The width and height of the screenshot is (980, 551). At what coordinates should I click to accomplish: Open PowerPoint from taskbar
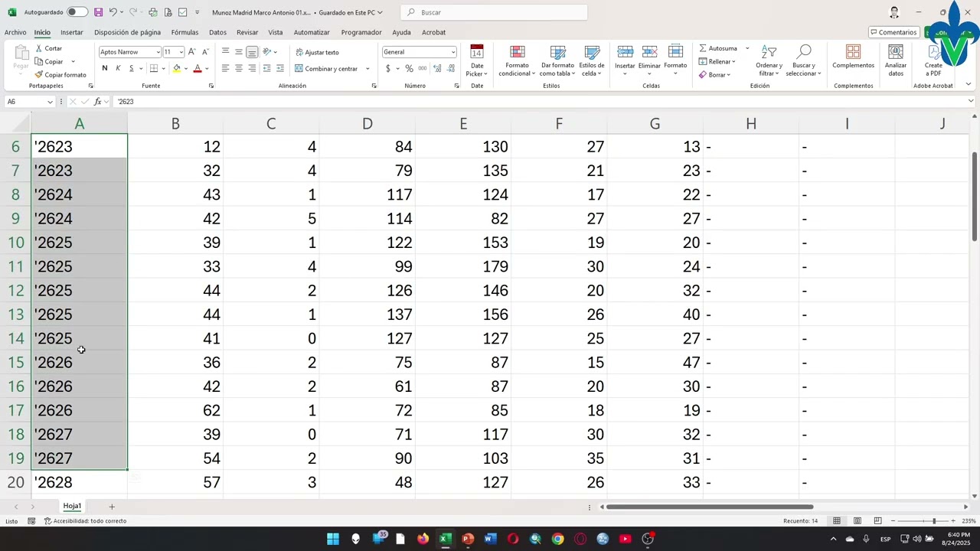coord(468,539)
